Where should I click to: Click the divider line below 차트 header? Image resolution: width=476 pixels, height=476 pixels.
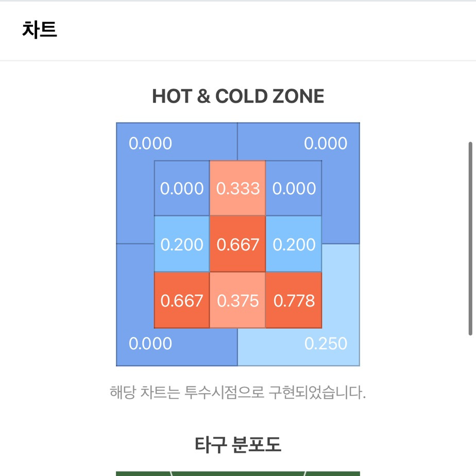tap(238, 61)
